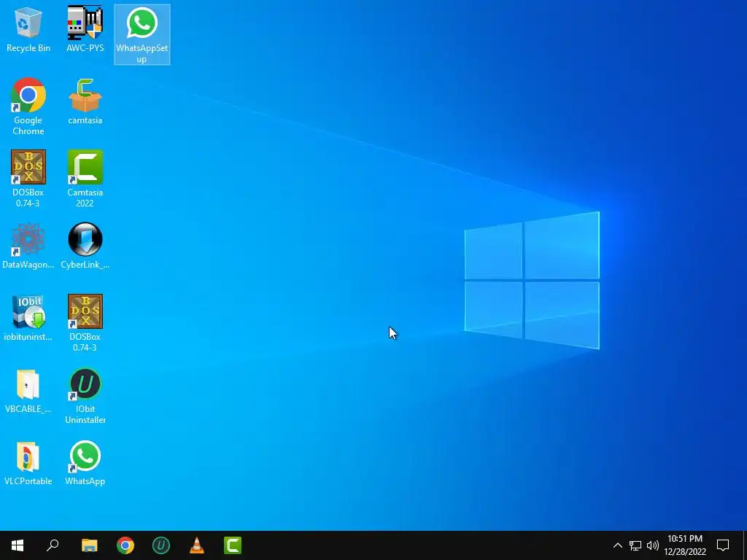Select the camtasia box package icon
This screenshot has width=747, height=560.
(85, 101)
